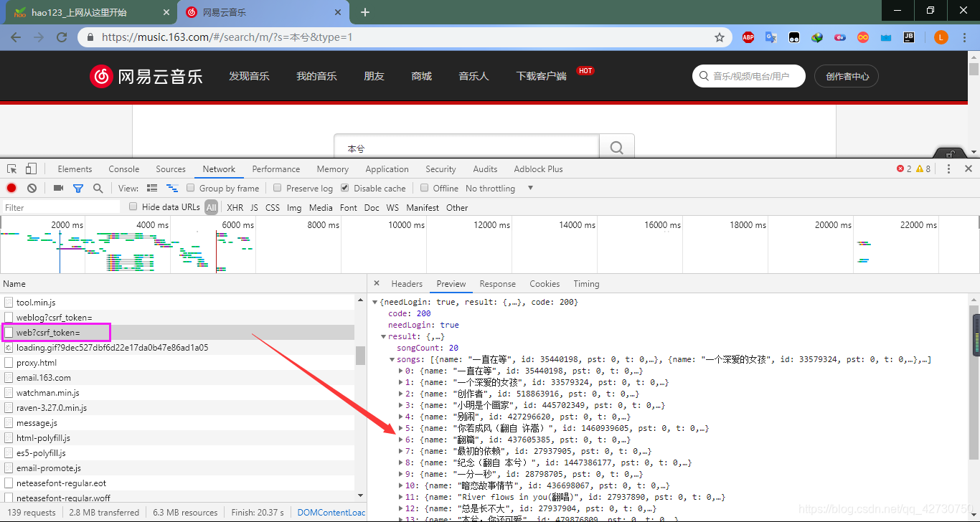Clear the network log
Viewport: 980px width, 522px height.
point(32,188)
